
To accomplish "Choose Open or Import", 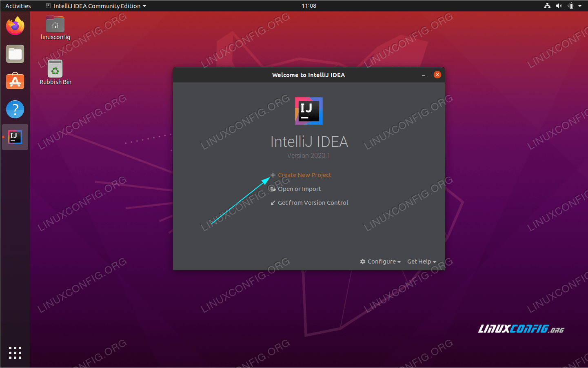I will 300,189.
